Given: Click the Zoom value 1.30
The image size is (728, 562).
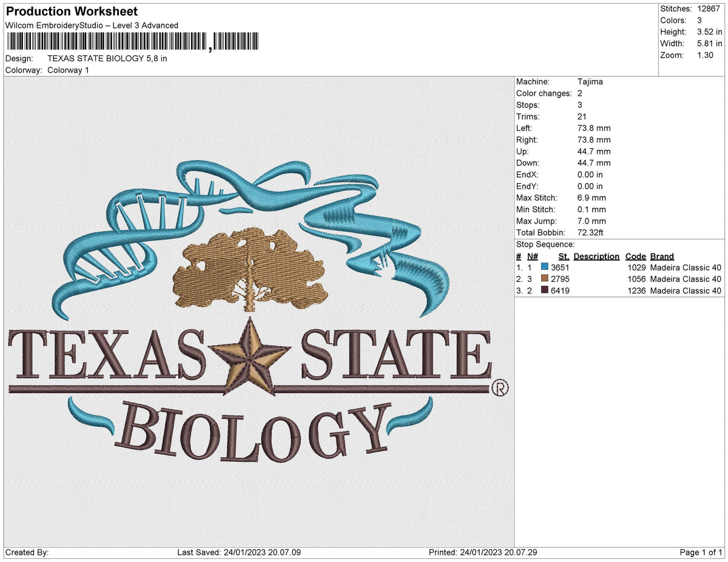Looking at the screenshot, I should 705,55.
